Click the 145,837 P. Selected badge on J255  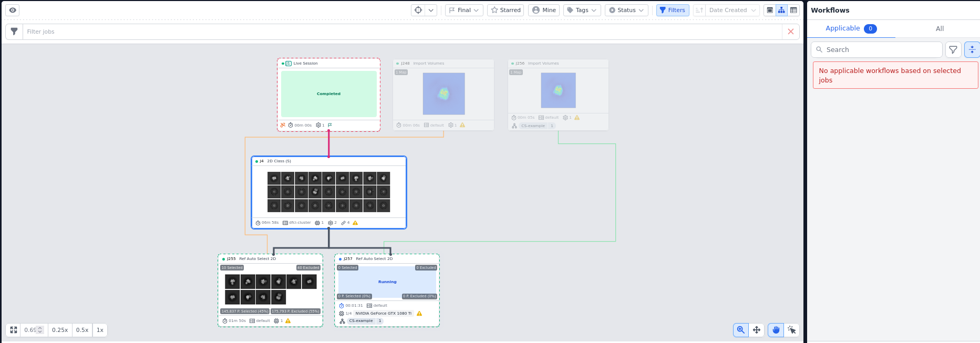pyautogui.click(x=245, y=311)
